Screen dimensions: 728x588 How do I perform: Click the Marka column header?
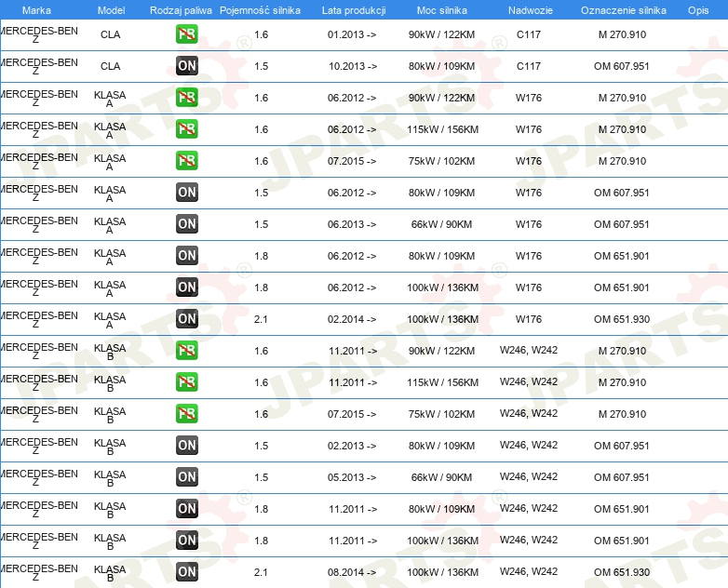pyautogui.click(x=35, y=9)
